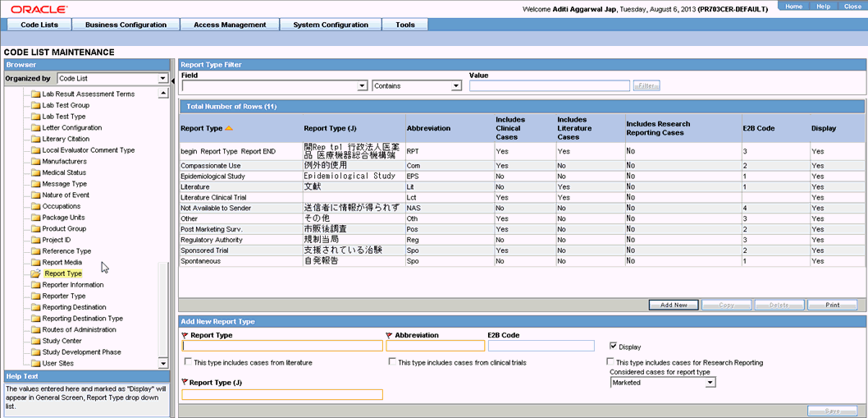Click the Lab Test Group folder icon
Viewport: 868px width, 418px height.
coord(35,105)
